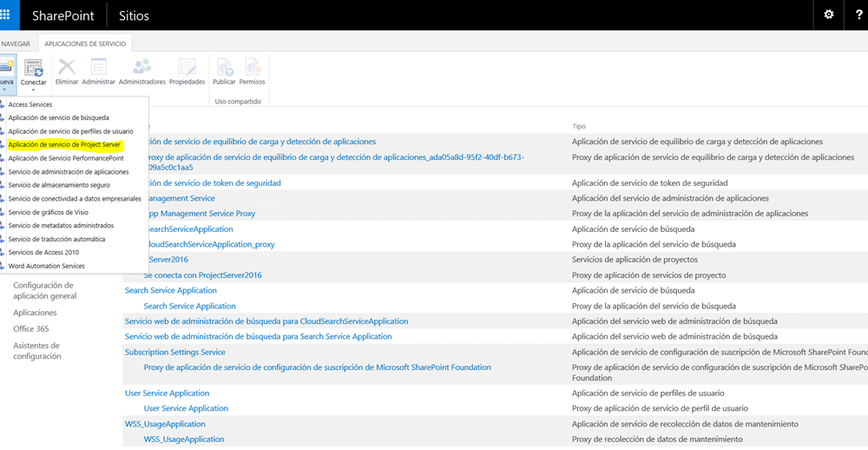This screenshot has width=868, height=450.
Task: Open the Sitios link in header
Action: (x=134, y=16)
